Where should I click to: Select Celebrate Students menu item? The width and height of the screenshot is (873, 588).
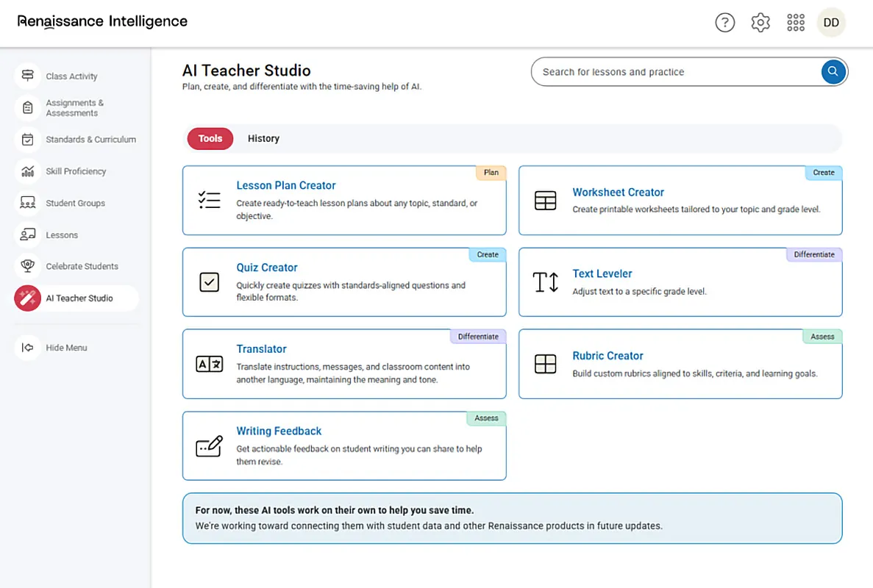[x=82, y=267]
